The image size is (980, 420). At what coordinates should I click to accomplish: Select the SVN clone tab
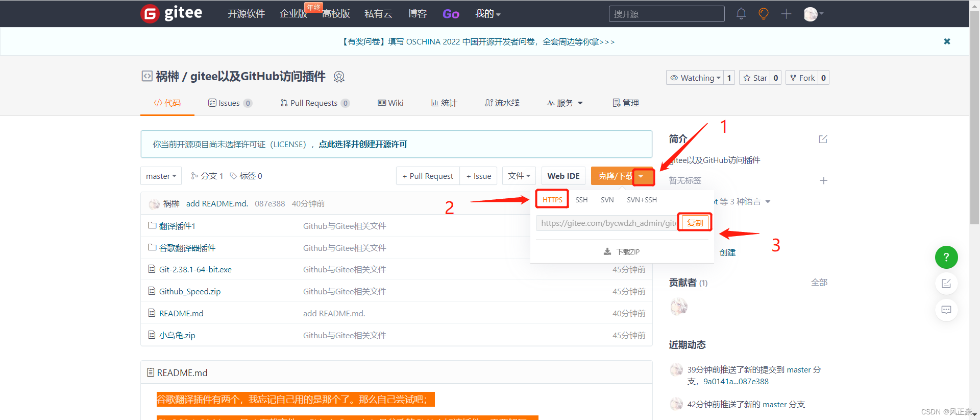[607, 200]
